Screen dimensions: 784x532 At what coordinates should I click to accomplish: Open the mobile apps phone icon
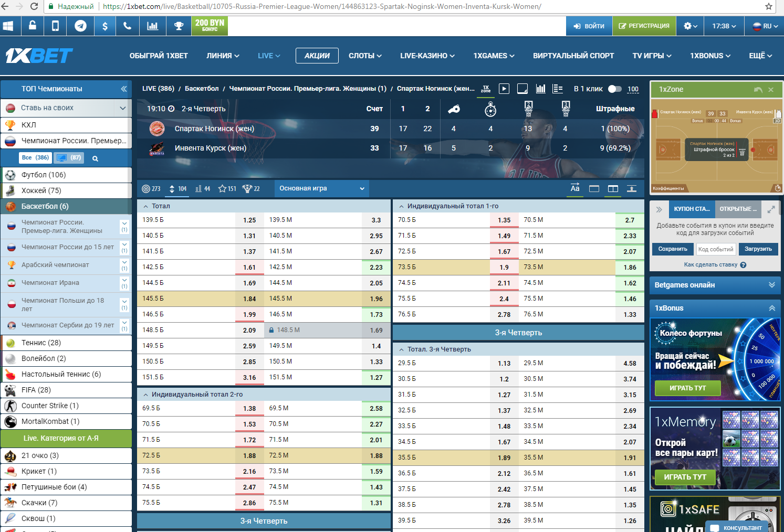(55, 26)
